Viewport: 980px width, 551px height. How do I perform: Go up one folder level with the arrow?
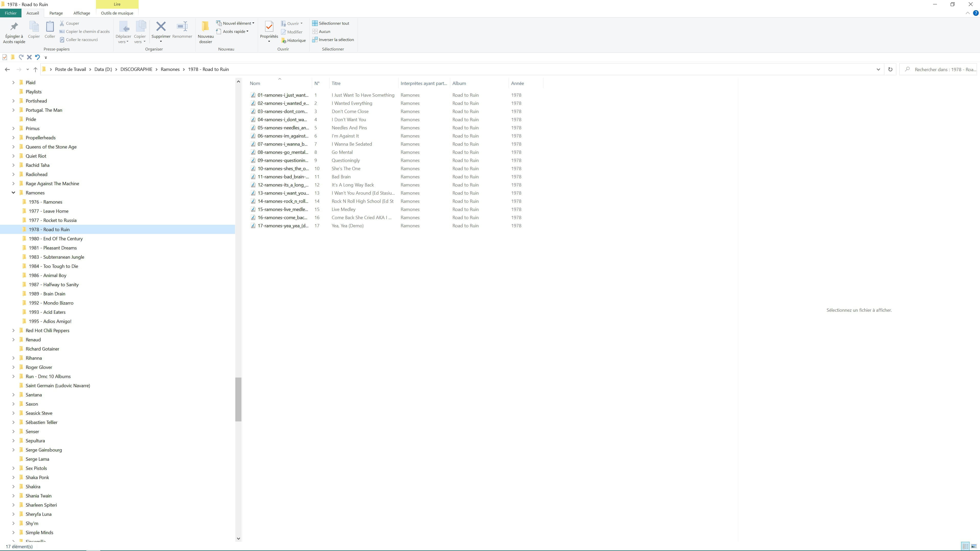tap(35, 69)
